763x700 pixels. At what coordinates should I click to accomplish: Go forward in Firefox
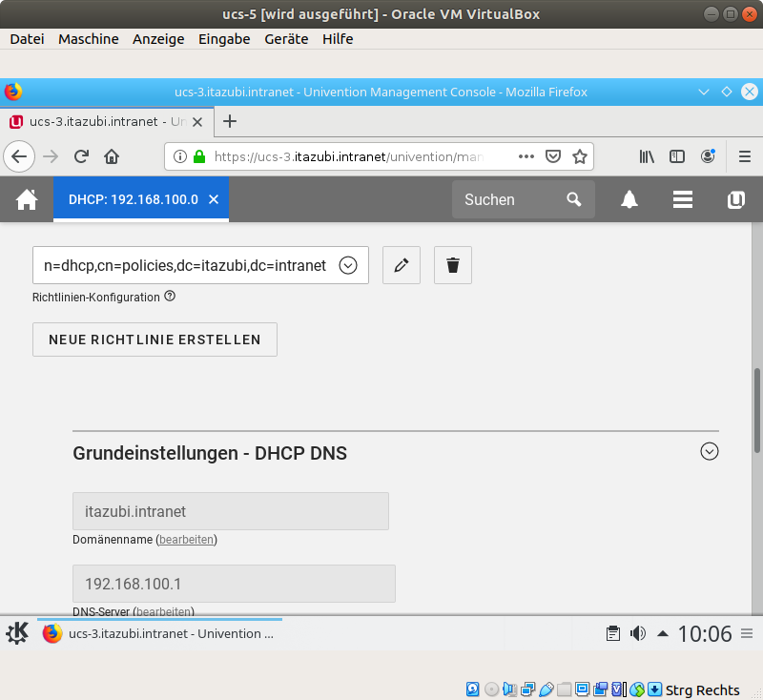tap(51, 156)
